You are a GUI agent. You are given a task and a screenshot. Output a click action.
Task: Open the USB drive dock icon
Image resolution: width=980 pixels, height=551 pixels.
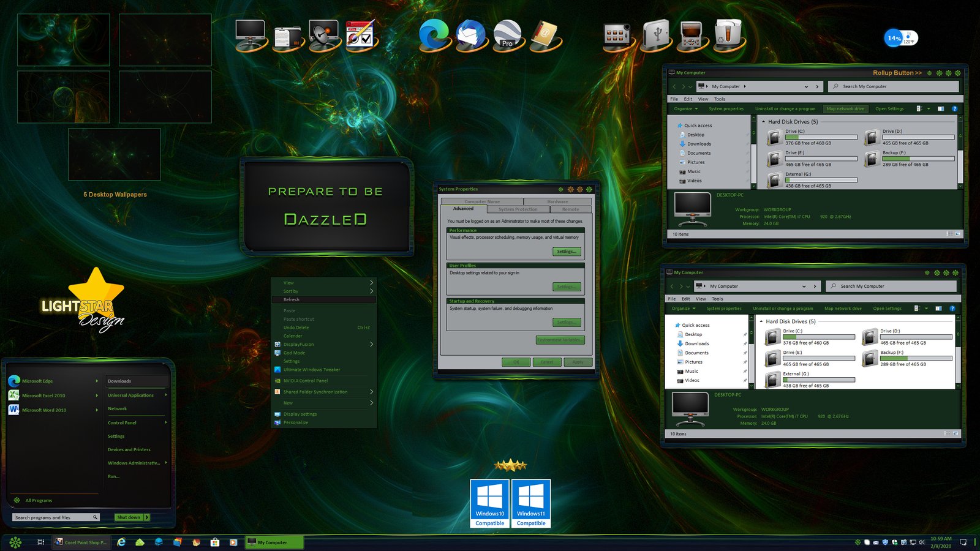[x=656, y=34]
